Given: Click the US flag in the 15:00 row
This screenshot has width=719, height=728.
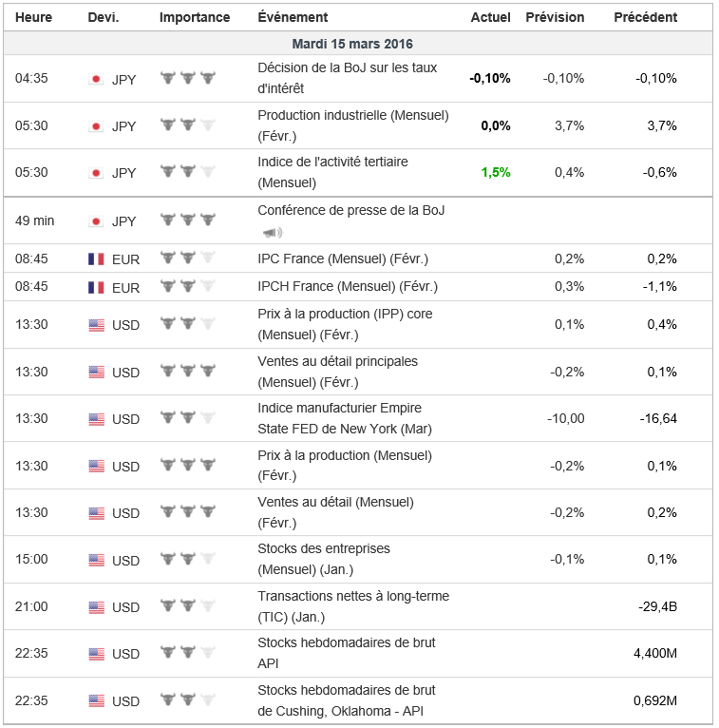Looking at the screenshot, I should (x=96, y=560).
